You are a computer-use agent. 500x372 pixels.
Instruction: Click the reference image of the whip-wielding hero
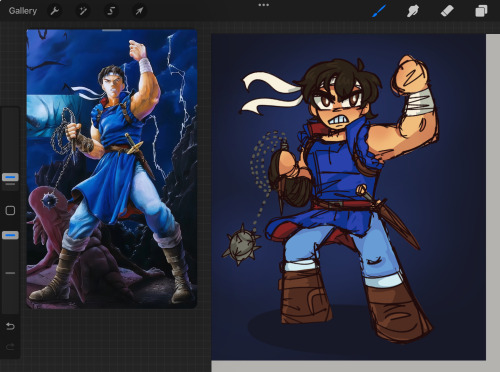pyautogui.click(x=112, y=169)
